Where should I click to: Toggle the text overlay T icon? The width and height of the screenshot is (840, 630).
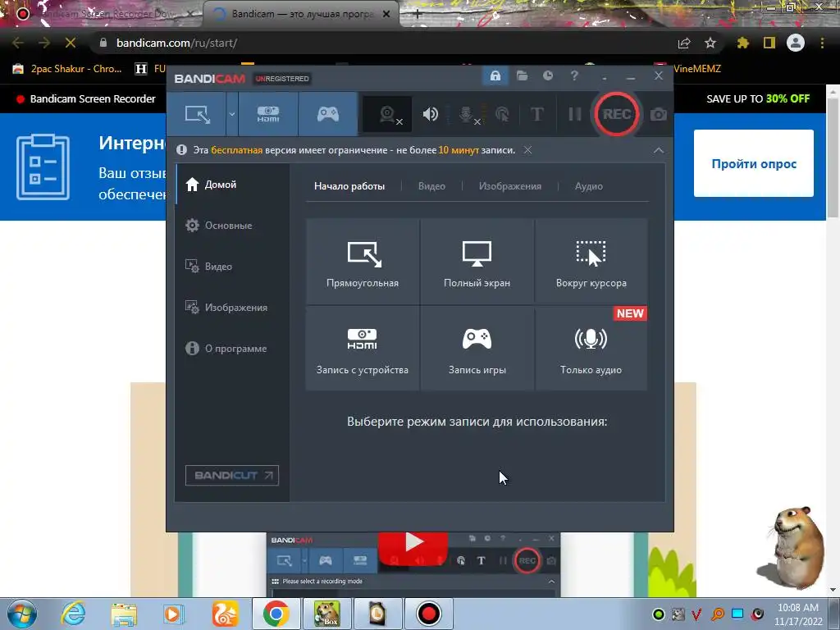[x=536, y=114]
